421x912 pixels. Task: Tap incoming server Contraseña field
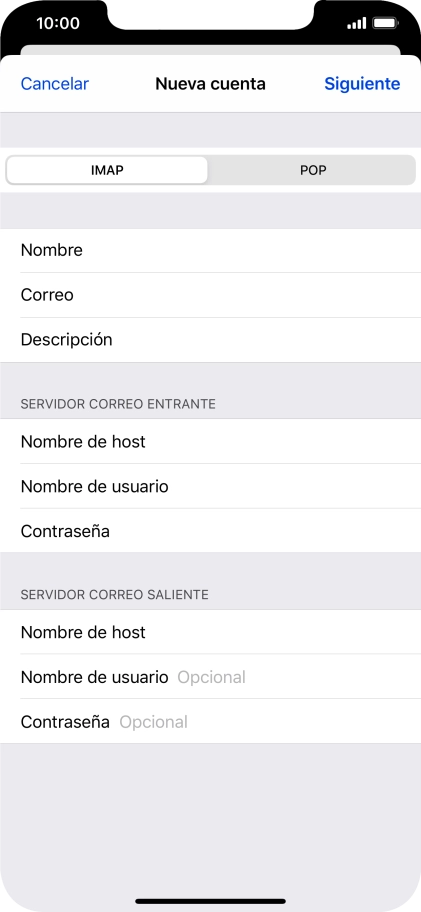point(210,531)
